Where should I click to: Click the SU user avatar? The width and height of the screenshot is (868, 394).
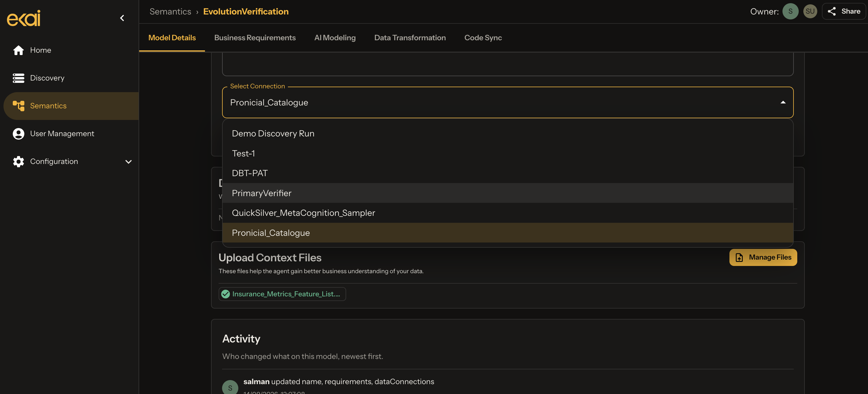pyautogui.click(x=810, y=12)
